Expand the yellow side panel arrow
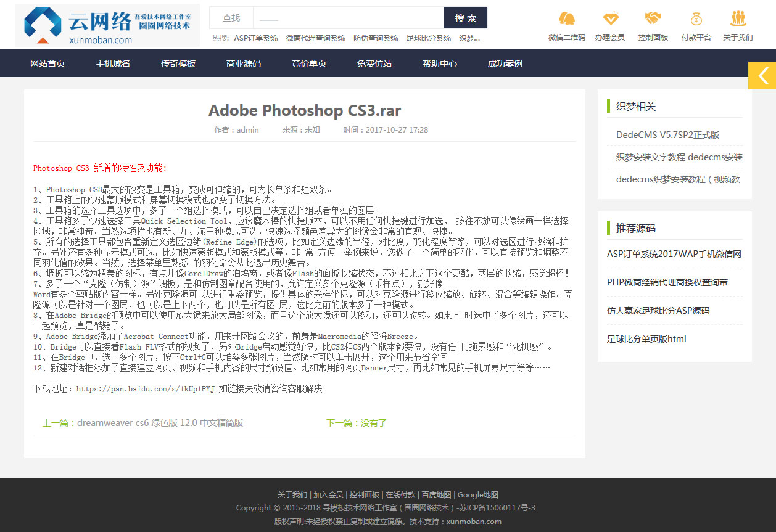Image resolution: width=776 pixels, height=532 pixels. point(762,75)
